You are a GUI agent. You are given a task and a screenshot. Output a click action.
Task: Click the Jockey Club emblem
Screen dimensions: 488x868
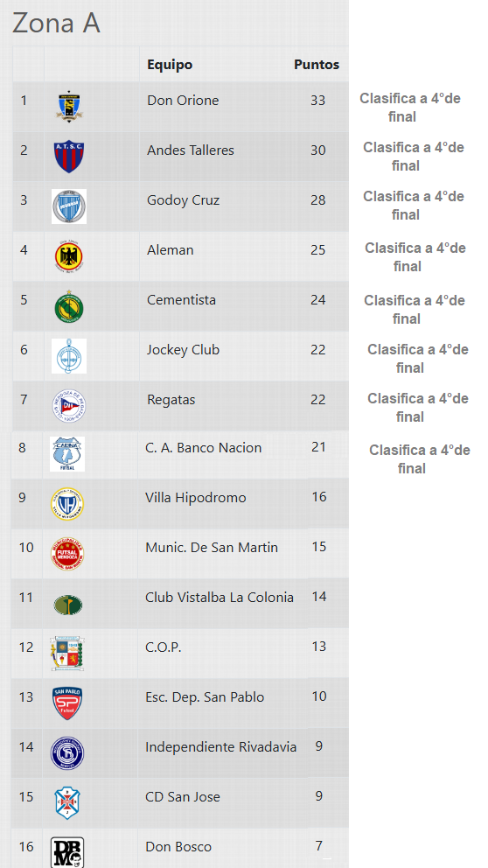[69, 356]
